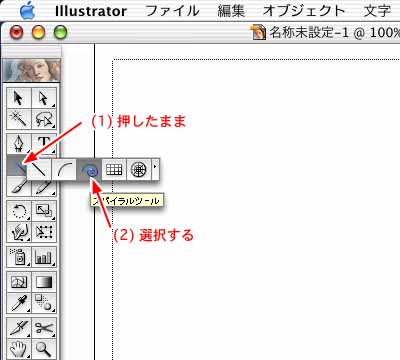
Task: Click the toolbox title bar strip
Action: (32, 52)
